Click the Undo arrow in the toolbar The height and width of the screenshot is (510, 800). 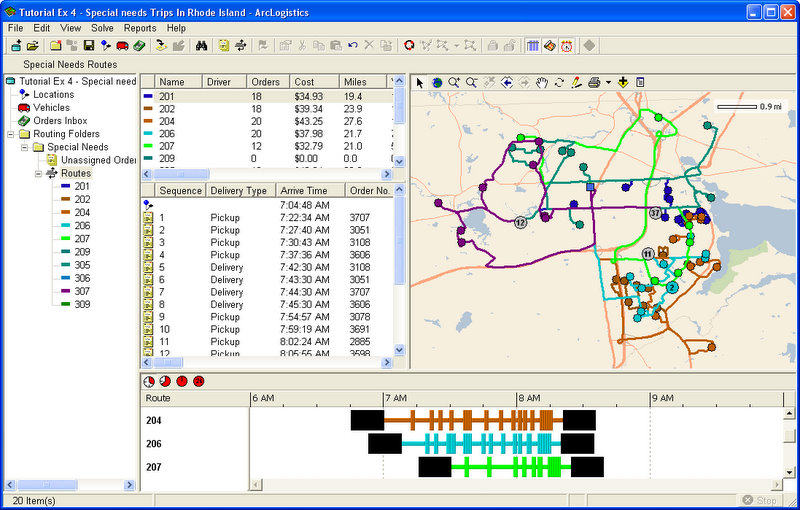point(353,46)
